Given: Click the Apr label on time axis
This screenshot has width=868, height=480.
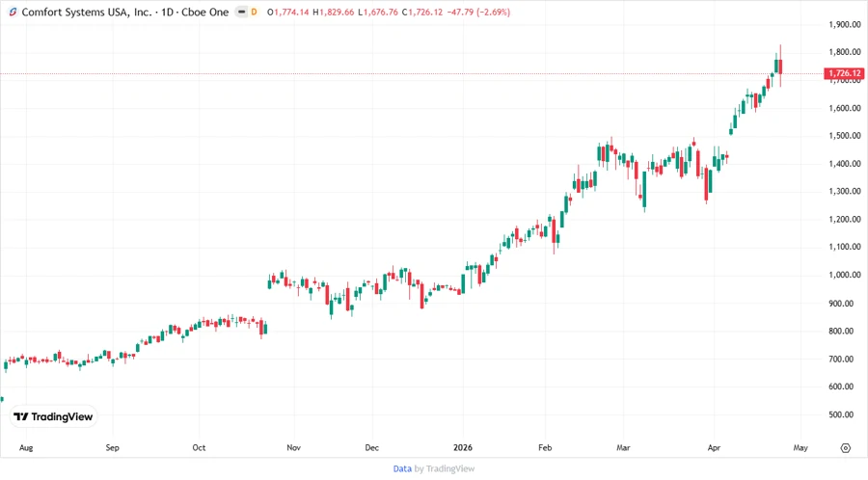Looking at the screenshot, I should click(x=714, y=447).
